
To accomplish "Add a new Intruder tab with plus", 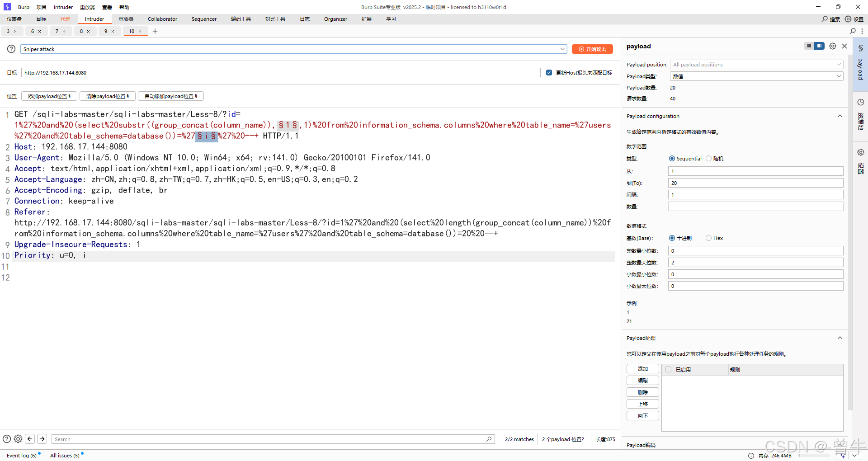I will coord(155,31).
